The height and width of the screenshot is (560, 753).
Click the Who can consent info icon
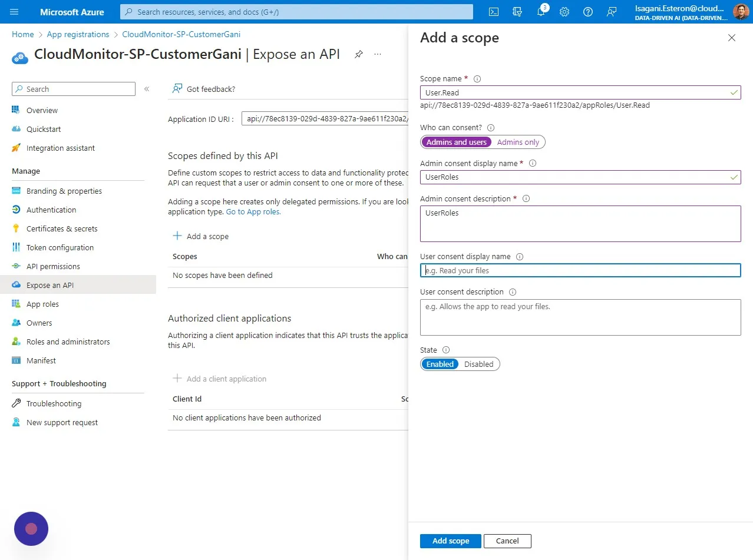point(491,128)
